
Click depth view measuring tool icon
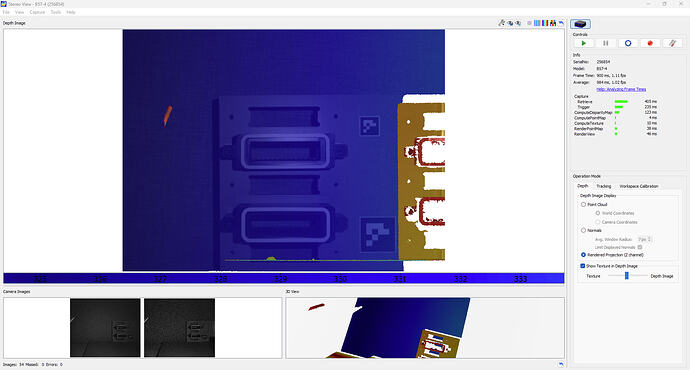(502, 23)
